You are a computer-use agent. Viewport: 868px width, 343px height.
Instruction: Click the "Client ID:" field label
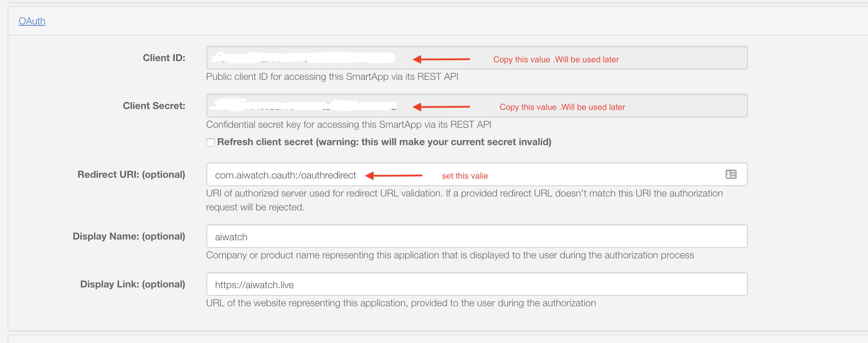pos(164,58)
